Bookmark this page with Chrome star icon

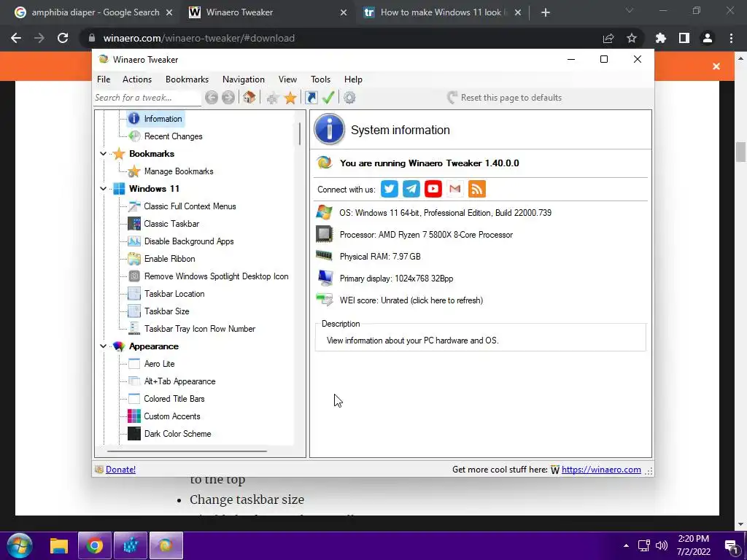[632, 38]
